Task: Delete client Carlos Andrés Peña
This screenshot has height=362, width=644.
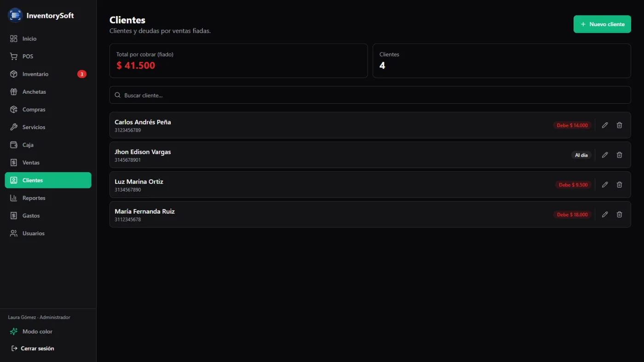Action: (x=619, y=125)
